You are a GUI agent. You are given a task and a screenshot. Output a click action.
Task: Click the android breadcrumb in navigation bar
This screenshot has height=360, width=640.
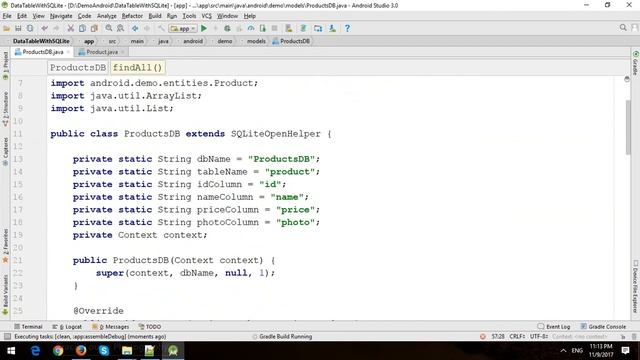tap(193, 41)
